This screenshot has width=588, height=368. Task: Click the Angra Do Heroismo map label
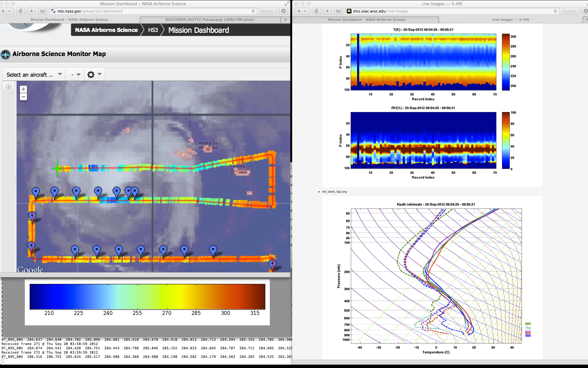click(208, 145)
